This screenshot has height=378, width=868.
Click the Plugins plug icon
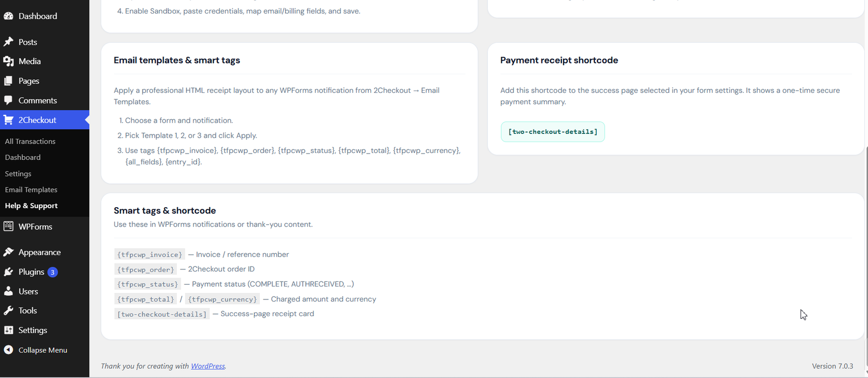[9, 272]
